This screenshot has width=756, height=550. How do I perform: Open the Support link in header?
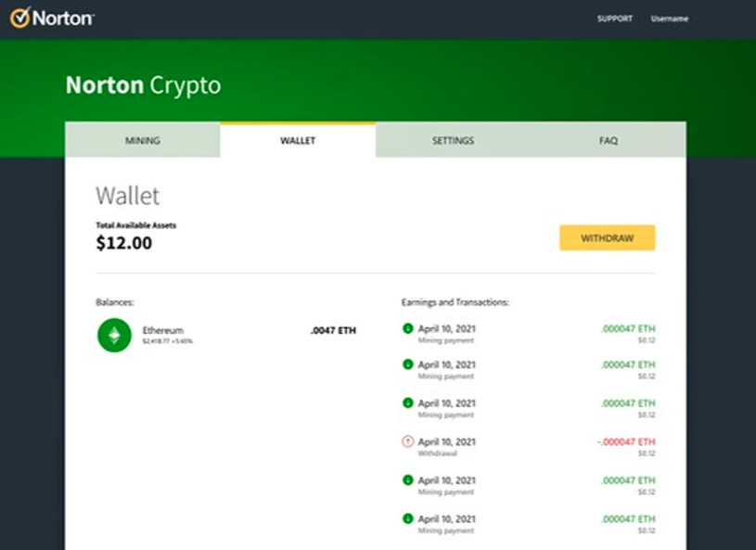(615, 19)
